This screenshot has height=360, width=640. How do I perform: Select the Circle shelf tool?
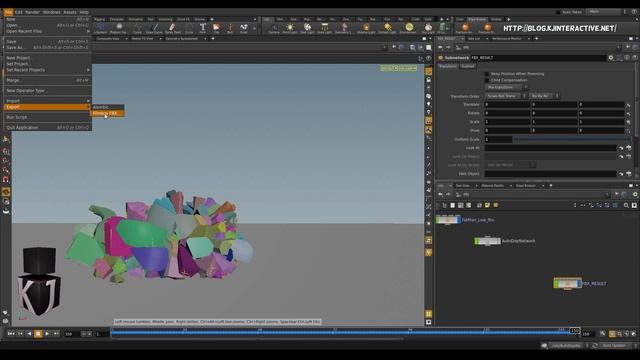pos(189,28)
